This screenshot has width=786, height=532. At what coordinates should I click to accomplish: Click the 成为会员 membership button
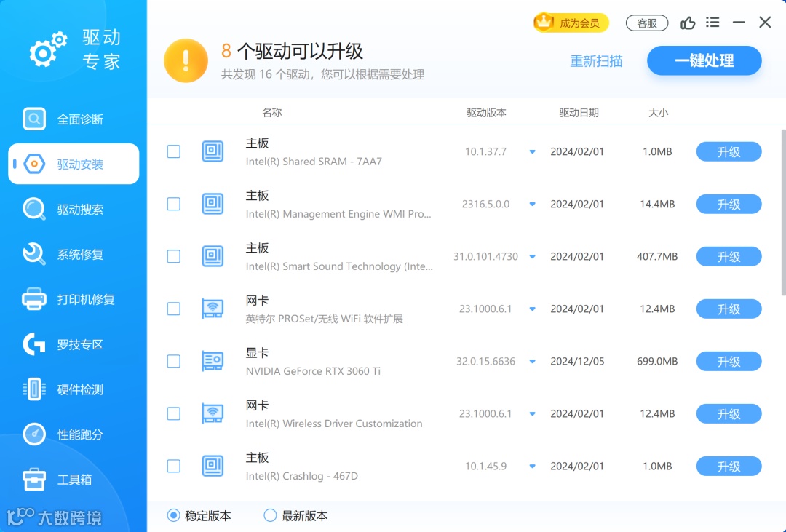coord(571,23)
